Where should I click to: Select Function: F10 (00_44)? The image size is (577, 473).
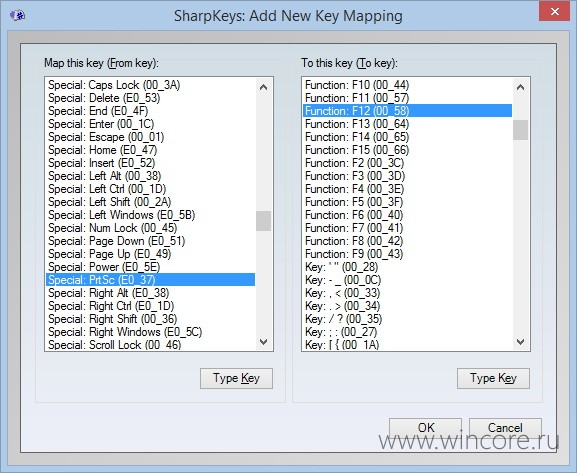(x=407, y=85)
